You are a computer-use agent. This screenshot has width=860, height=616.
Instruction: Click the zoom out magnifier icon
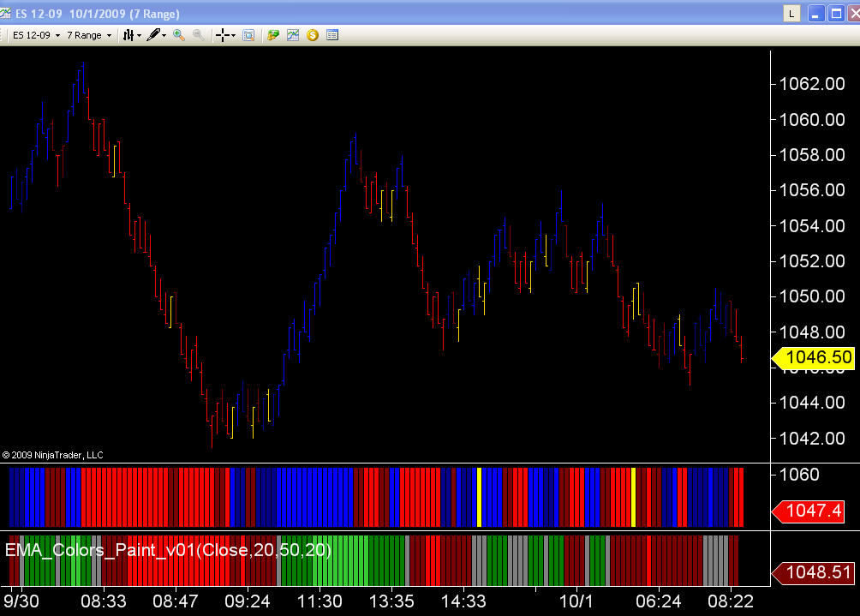click(x=199, y=35)
